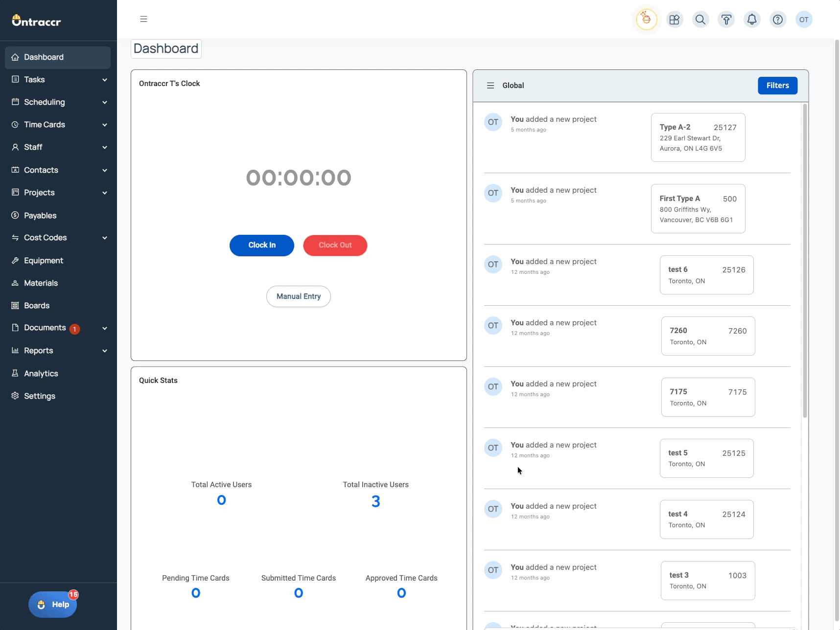Open the Filters button
The height and width of the screenshot is (630, 840).
777,86
